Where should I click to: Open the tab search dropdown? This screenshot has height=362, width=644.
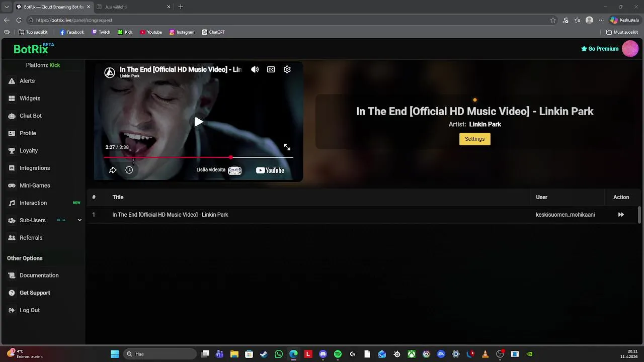[x=6, y=7]
